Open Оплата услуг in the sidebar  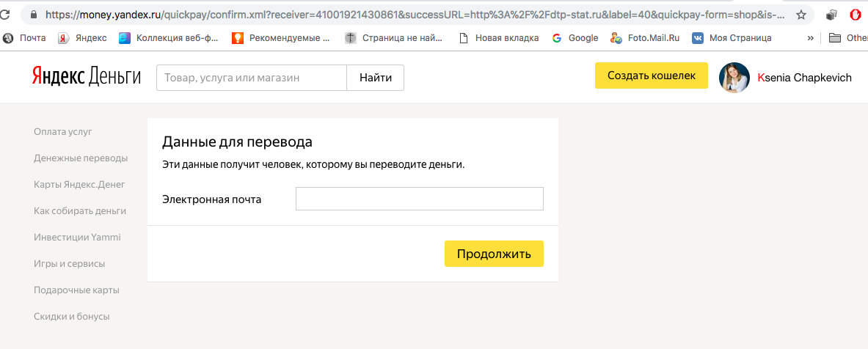[x=62, y=132]
